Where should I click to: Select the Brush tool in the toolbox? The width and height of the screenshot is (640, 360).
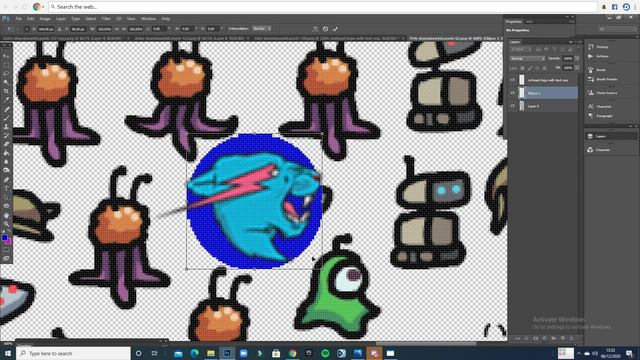point(6,118)
